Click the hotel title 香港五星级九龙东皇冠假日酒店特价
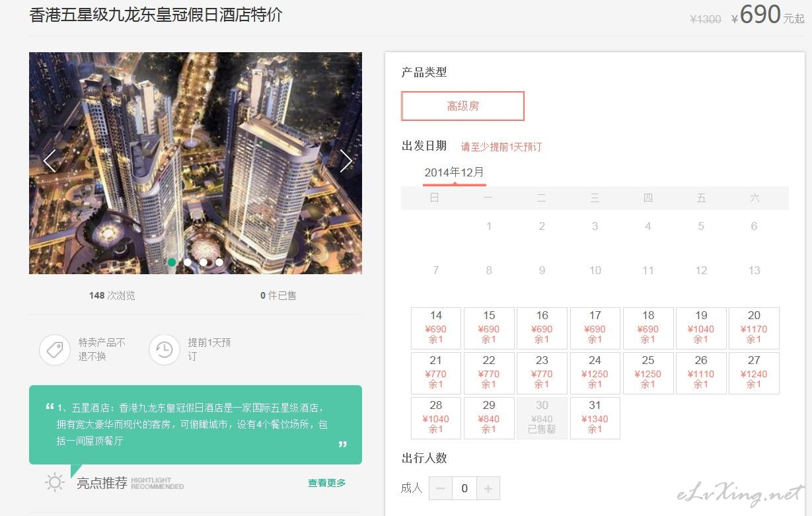Viewport: 812px width, 516px height. [x=156, y=15]
